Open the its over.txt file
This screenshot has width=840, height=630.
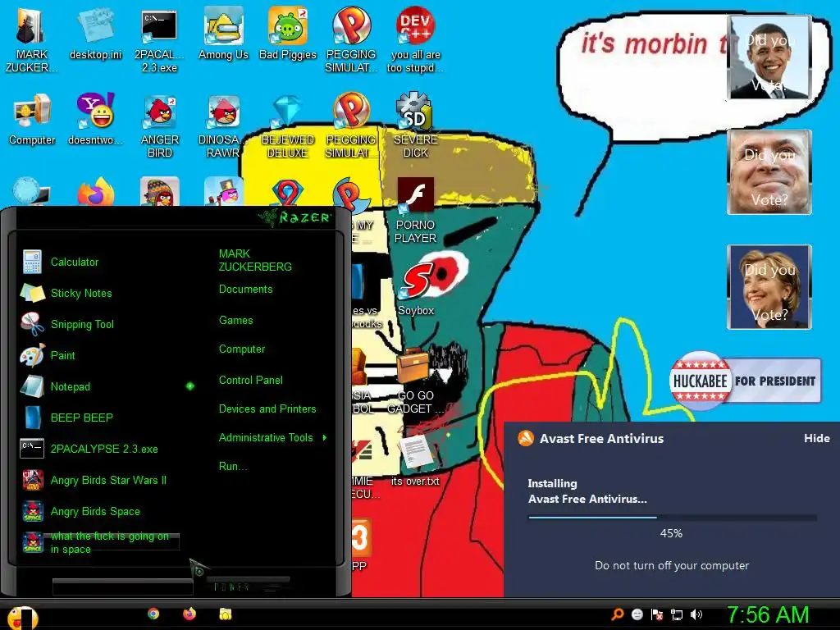pyautogui.click(x=415, y=461)
